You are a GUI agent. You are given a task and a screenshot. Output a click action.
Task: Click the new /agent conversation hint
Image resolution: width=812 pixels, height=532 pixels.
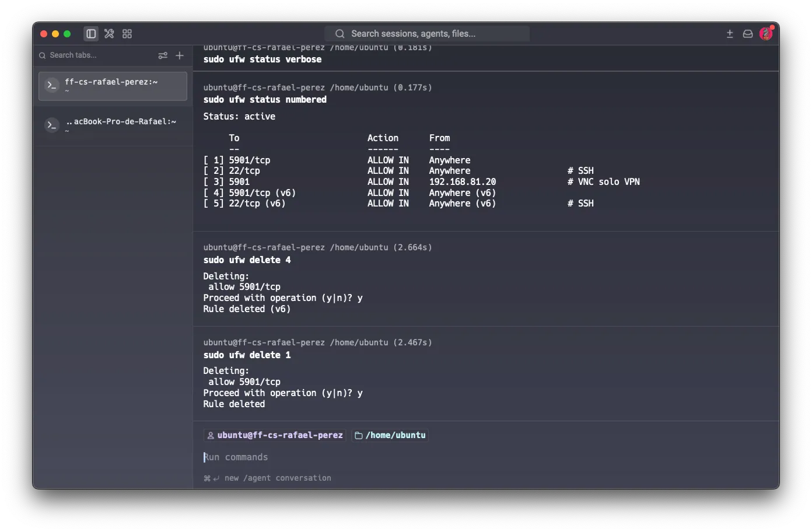click(267, 478)
